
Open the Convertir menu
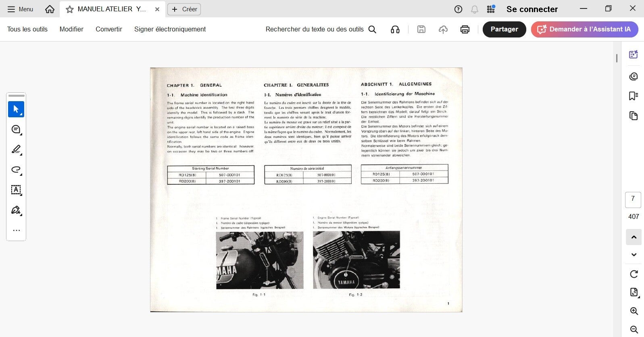pos(109,29)
